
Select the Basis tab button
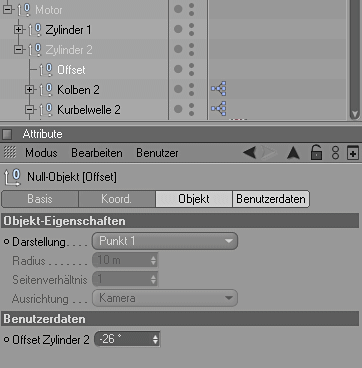(x=40, y=199)
